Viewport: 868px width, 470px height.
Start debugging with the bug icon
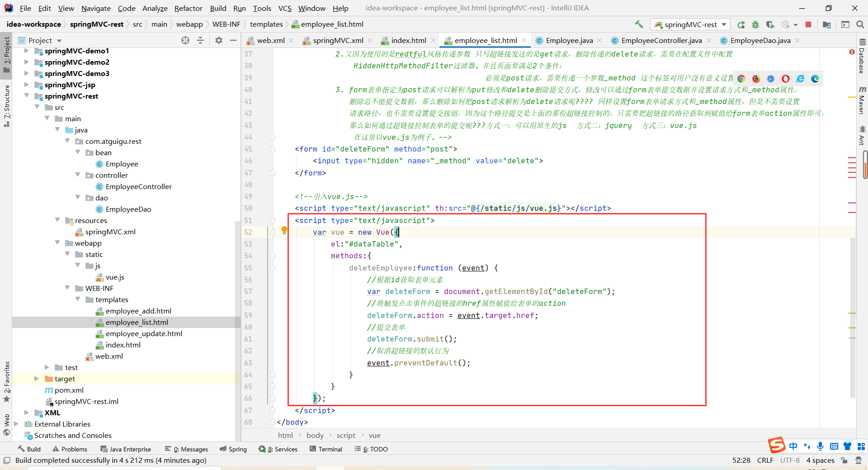(755, 24)
